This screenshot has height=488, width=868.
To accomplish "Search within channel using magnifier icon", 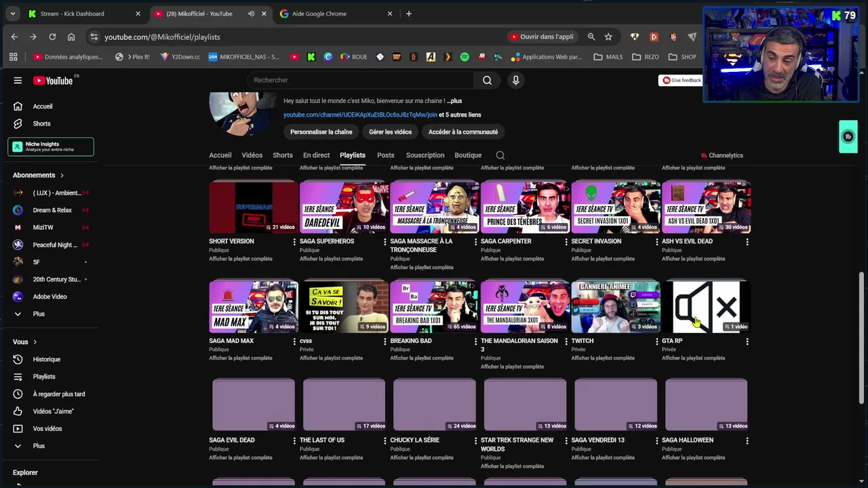I will (x=500, y=155).
